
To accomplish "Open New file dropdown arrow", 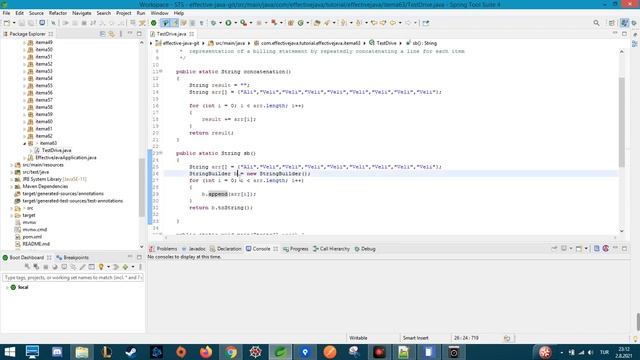I will (x=14, y=23).
